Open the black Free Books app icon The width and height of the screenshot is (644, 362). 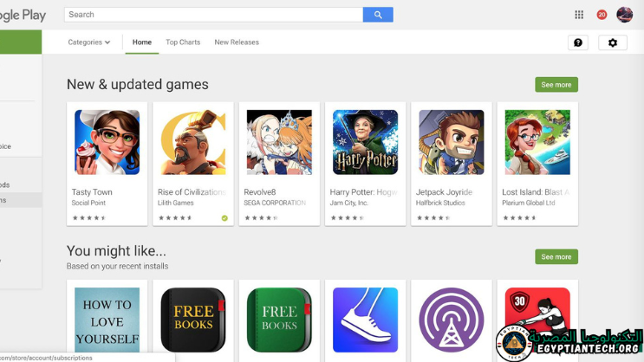pos(193,320)
